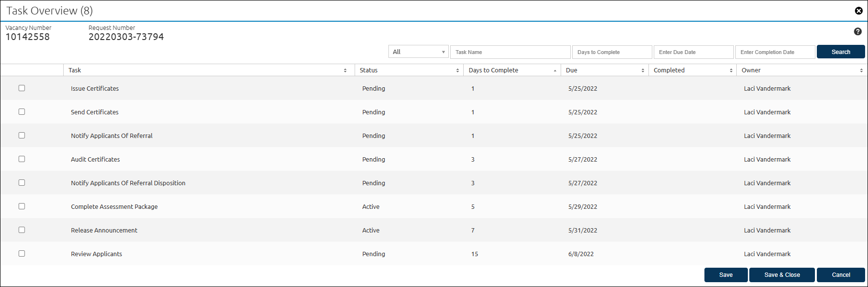Viewport: 868px width, 287px height.
Task: Click owner Laci Vandermark in Review Applicants row
Action: pyautogui.click(x=767, y=254)
